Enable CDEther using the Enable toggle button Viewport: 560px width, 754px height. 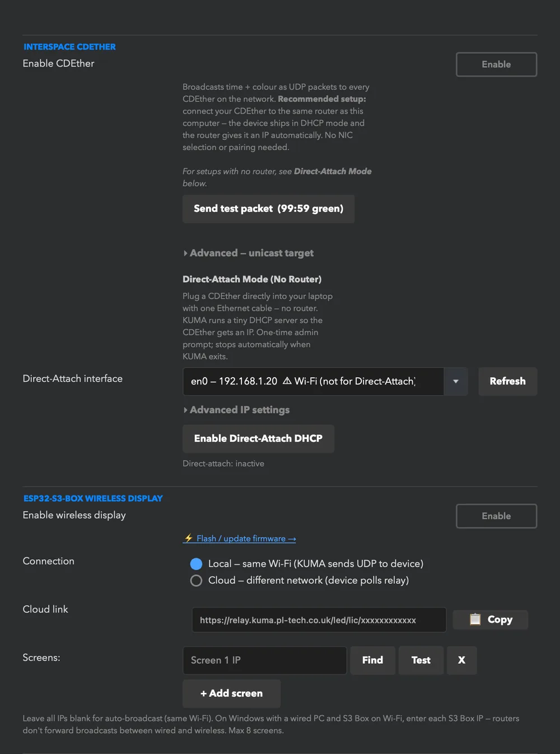point(496,64)
